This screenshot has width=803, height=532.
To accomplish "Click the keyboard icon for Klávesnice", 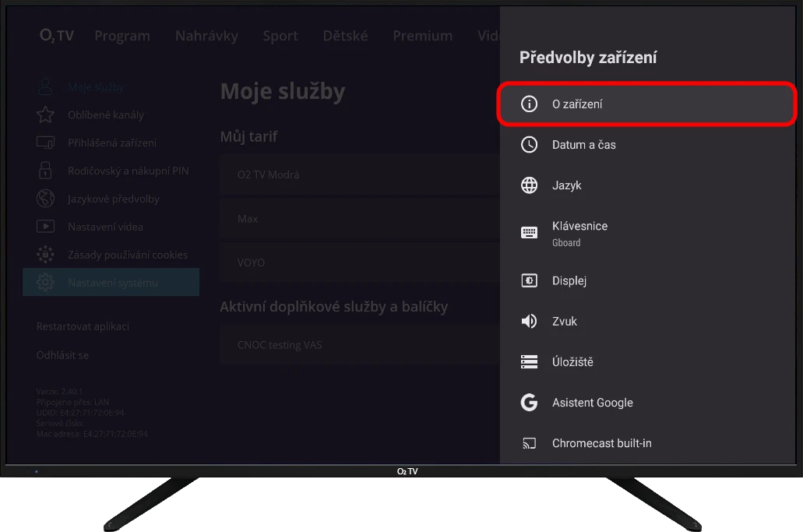I will 529,233.
